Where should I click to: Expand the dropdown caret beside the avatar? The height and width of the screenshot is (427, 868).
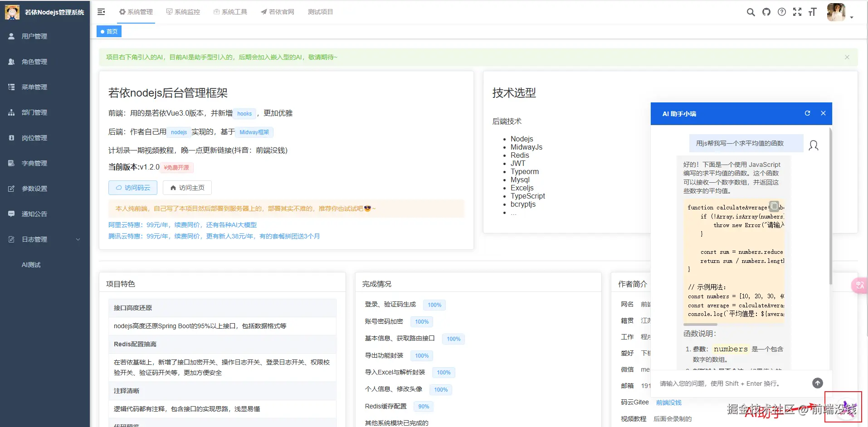click(852, 17)
